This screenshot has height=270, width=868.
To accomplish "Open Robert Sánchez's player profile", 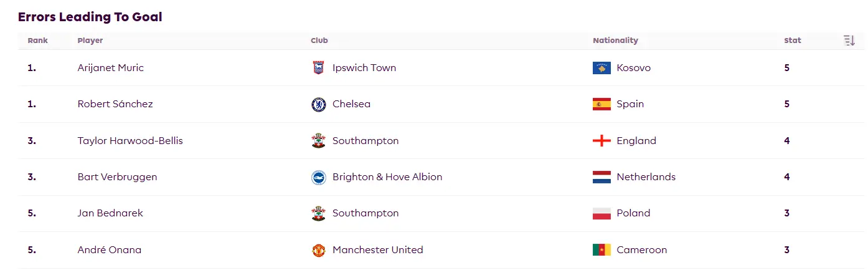I will click(x=115, y=104).
